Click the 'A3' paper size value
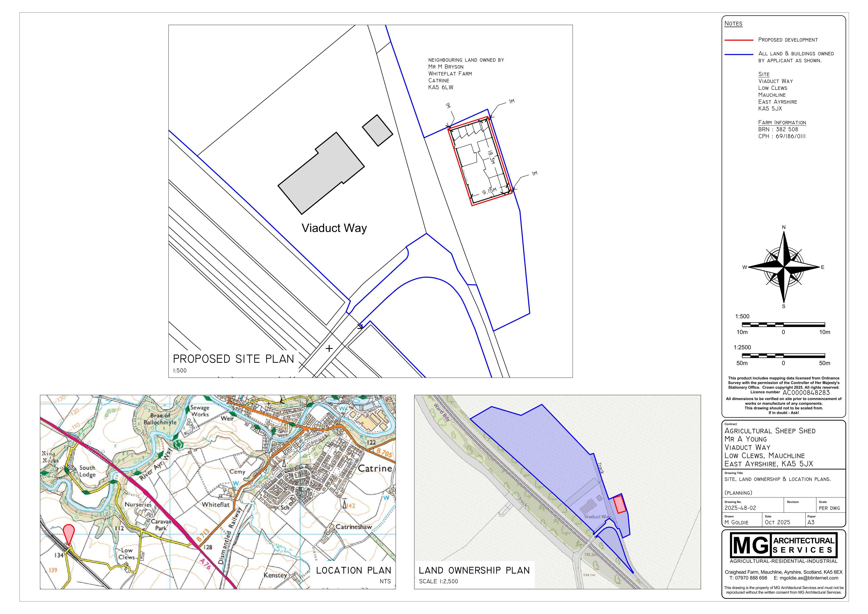The height and width of the screenshot is (614, 868). [x=811, y=522]
